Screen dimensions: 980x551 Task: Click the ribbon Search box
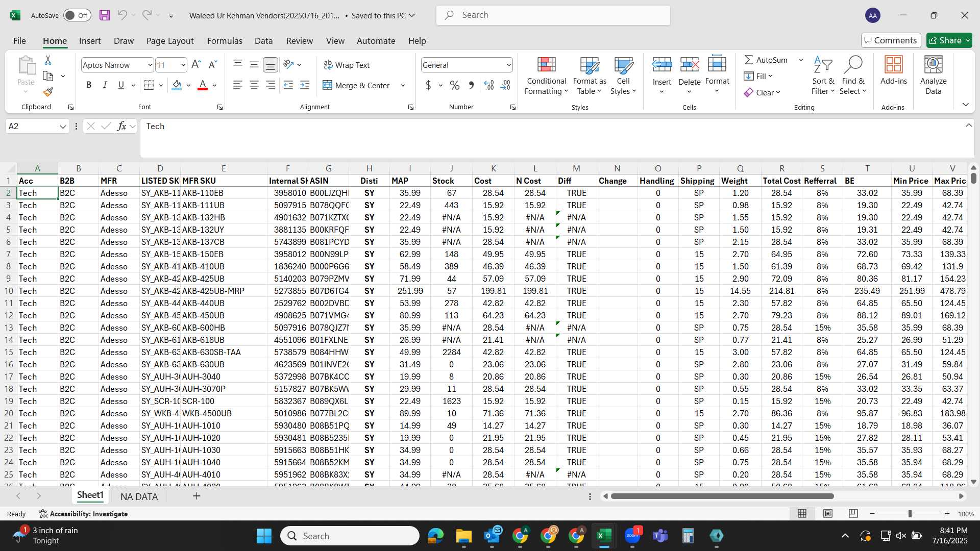553,15
